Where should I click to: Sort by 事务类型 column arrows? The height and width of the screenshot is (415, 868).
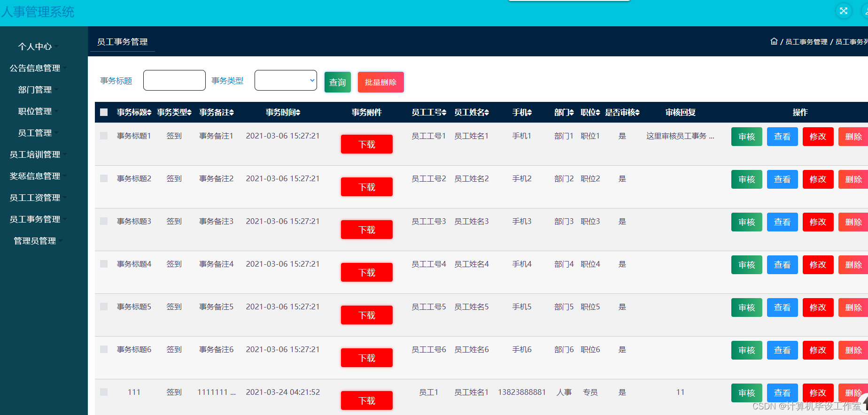point(189,113)
